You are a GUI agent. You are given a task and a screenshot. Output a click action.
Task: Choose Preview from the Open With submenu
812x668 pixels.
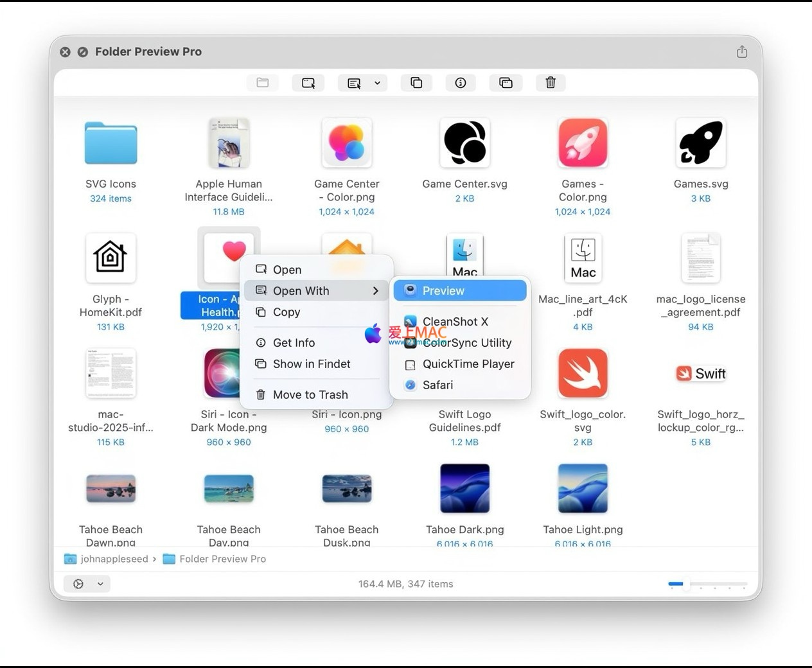coord(460,291)
